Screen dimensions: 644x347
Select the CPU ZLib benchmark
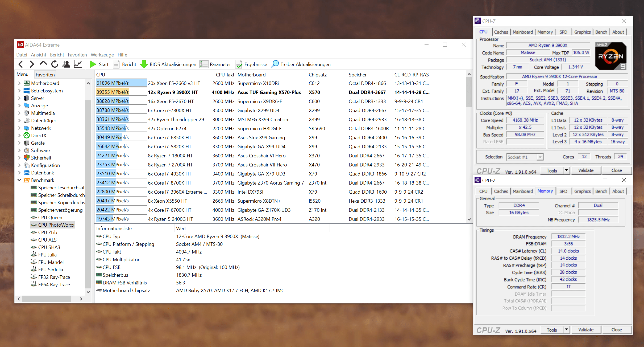tap(48, 232)
